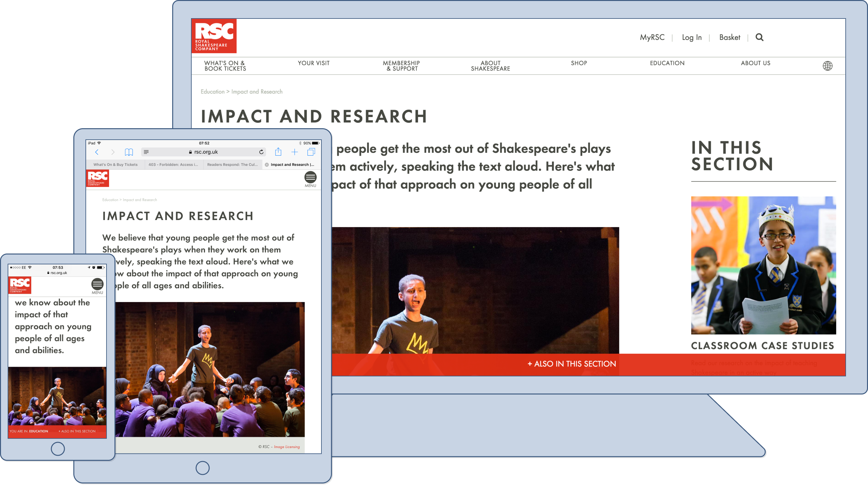Expand the + Also In This Section bar on the desktop
The height and width of the screenshot is (486, 868).
[x=571, y=364]
